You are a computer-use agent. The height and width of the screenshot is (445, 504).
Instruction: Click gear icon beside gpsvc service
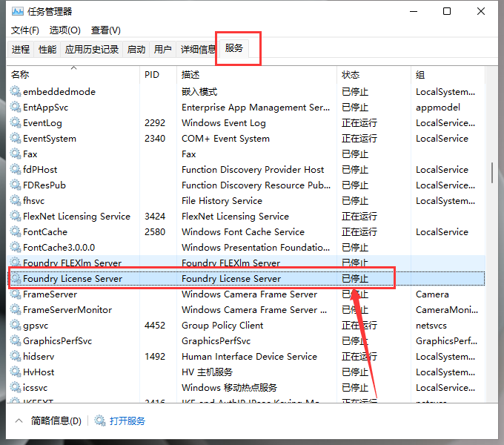pos(16,326)
